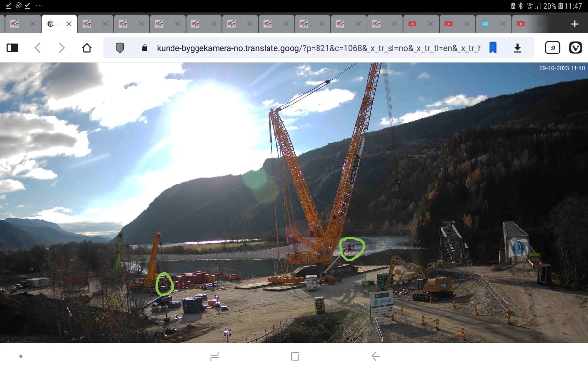Toggle the Vivaldi side panel icon
This screenshot has height=368, width=588.
tap(12, 48)
